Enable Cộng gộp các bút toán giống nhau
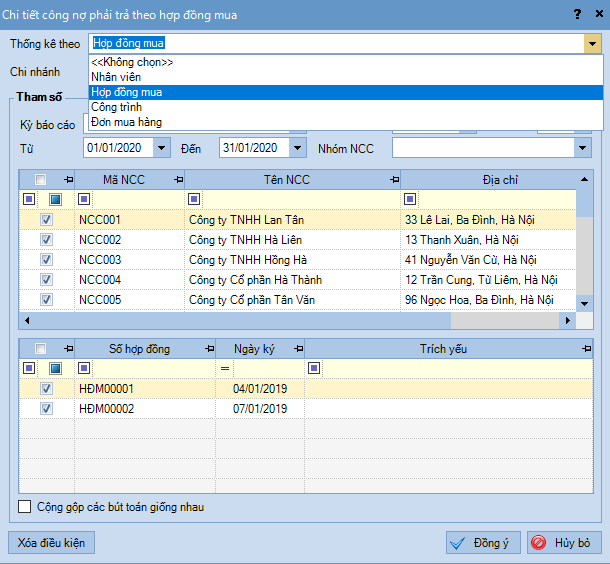 [x=25, y=507]
